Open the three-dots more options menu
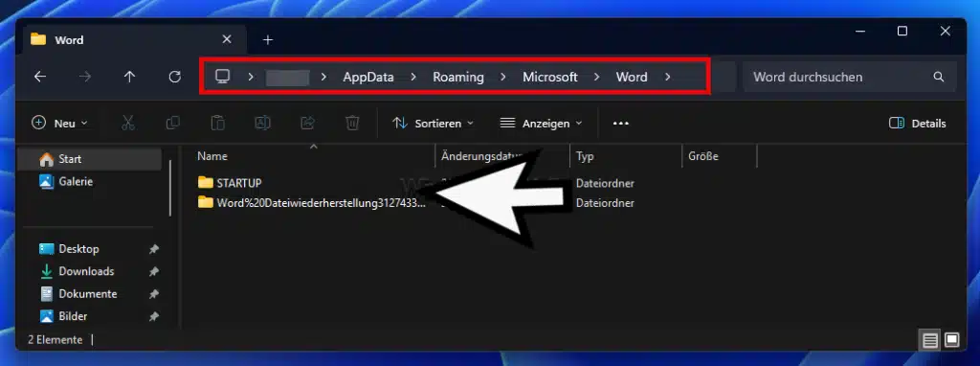 [x=620, y=124]
